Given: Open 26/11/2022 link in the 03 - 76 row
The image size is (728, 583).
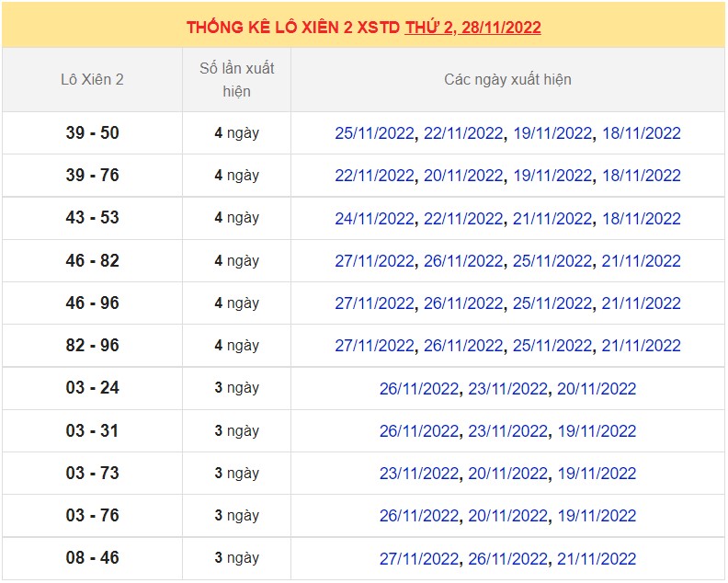Looking at the screenshot, I should pos(419,516).
